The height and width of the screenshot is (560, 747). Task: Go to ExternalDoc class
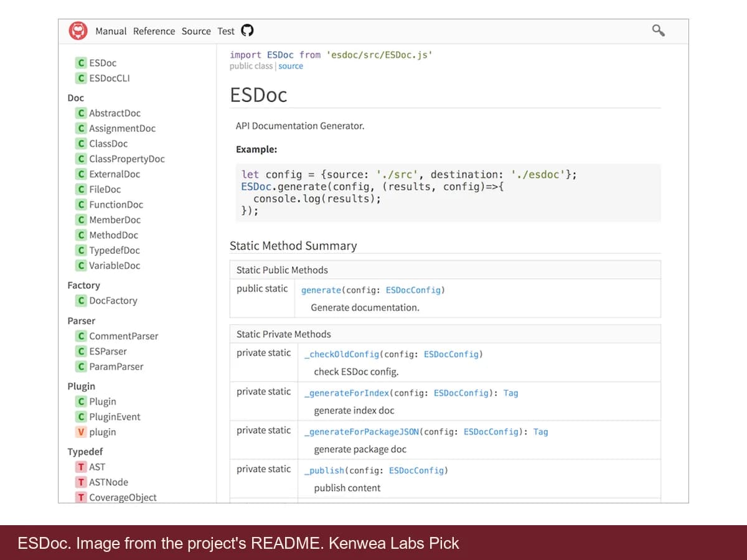[x=115, y=174]
